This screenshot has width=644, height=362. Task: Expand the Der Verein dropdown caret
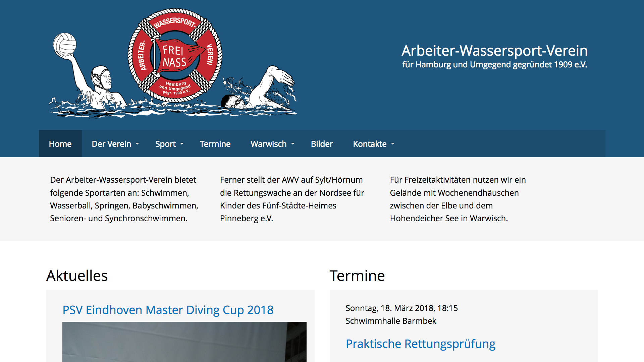pyautogui.click(x=137, y=144)
